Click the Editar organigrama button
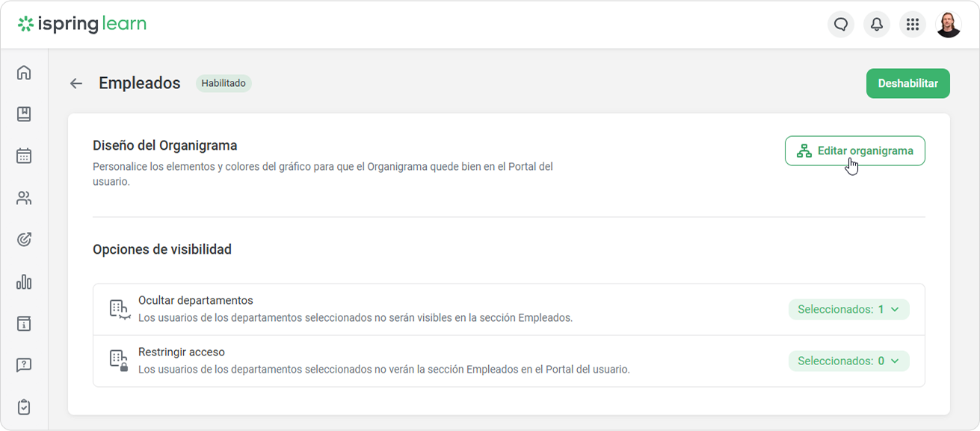The image size is (980, 431). tap(854, 151)
